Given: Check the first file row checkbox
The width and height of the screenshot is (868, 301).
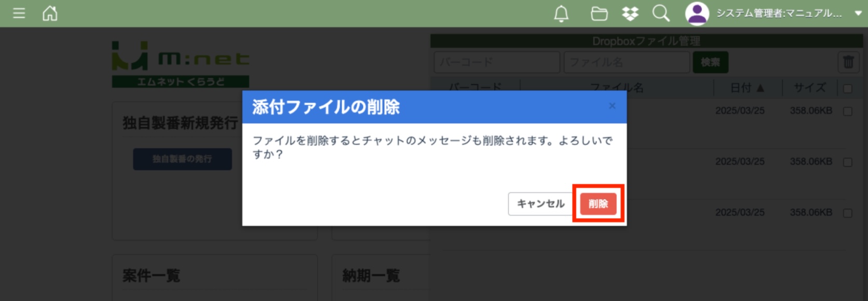Looking at the screenshot, I should coord(848,111).
